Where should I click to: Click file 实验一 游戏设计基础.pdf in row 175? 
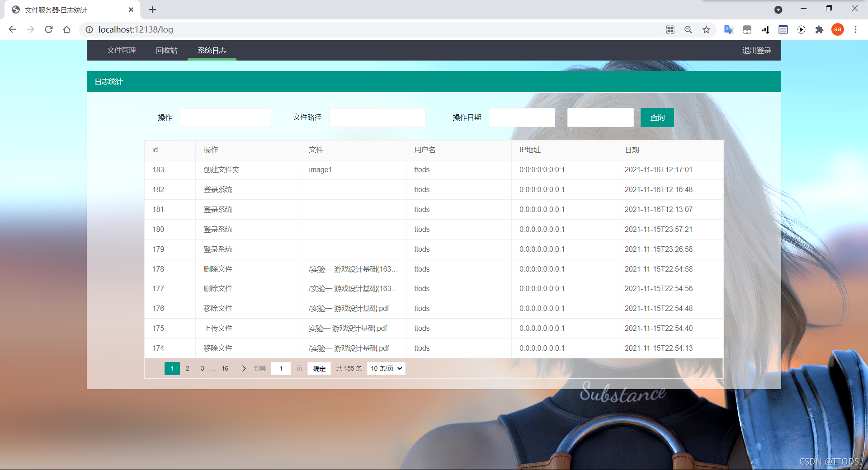(x=348, y=329)
